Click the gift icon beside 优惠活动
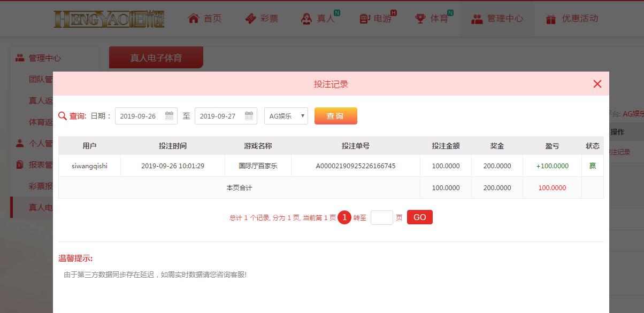The image size is (644, 313). pyautogui.click(x=551, y=19)
